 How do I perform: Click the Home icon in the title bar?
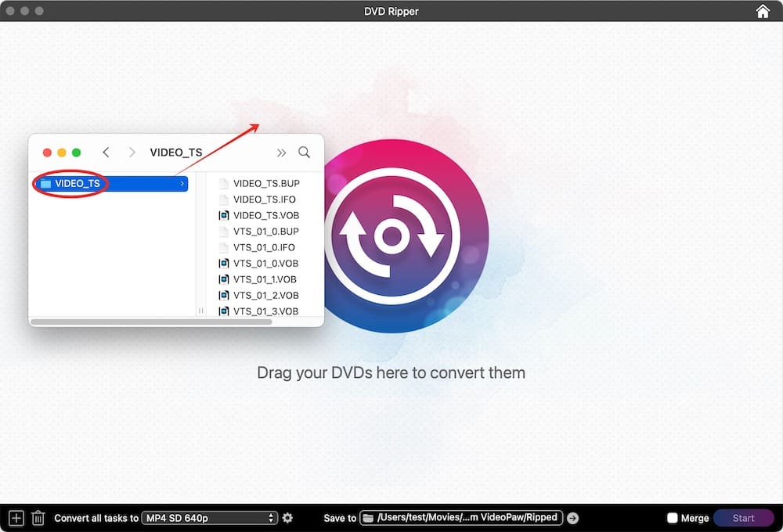click(762, 11)
